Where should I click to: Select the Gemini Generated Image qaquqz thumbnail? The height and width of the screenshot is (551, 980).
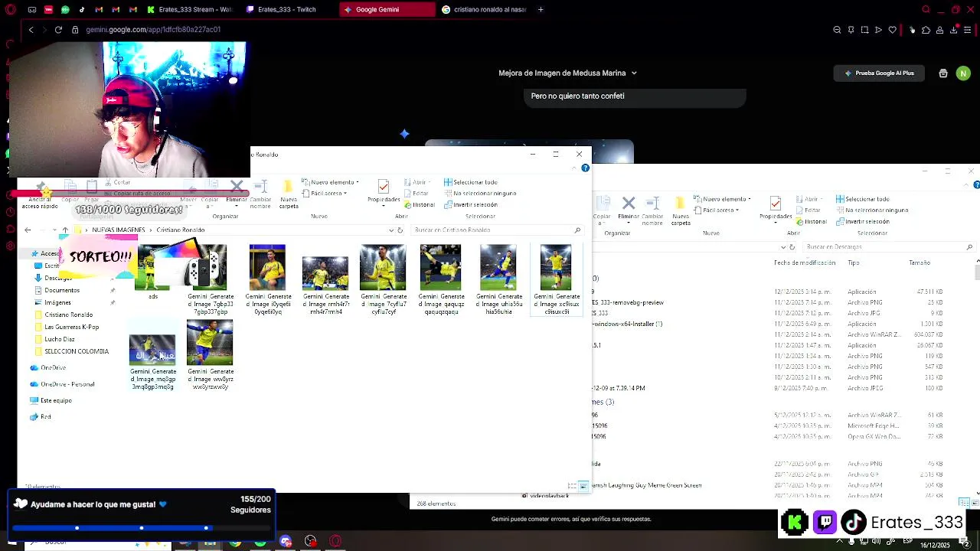441,280
